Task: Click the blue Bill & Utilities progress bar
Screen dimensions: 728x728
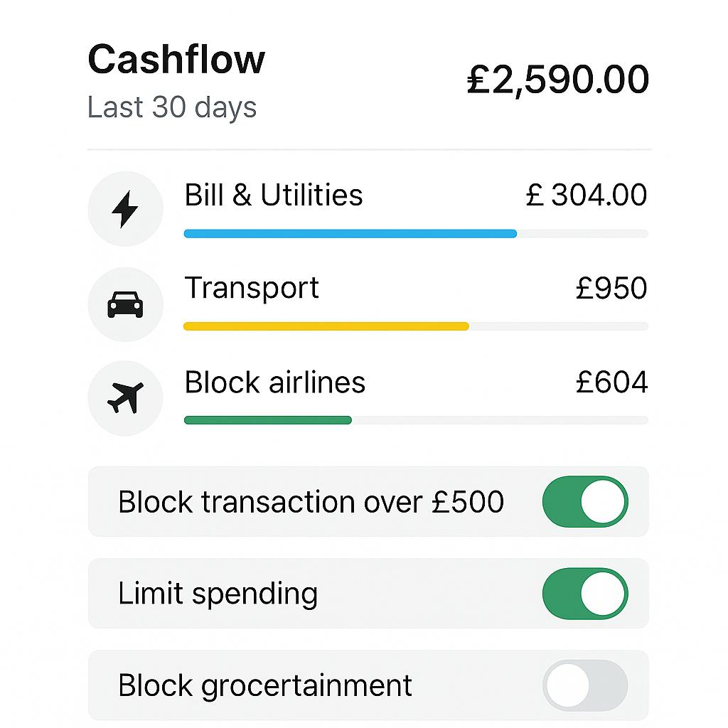Action: (350, 233)
